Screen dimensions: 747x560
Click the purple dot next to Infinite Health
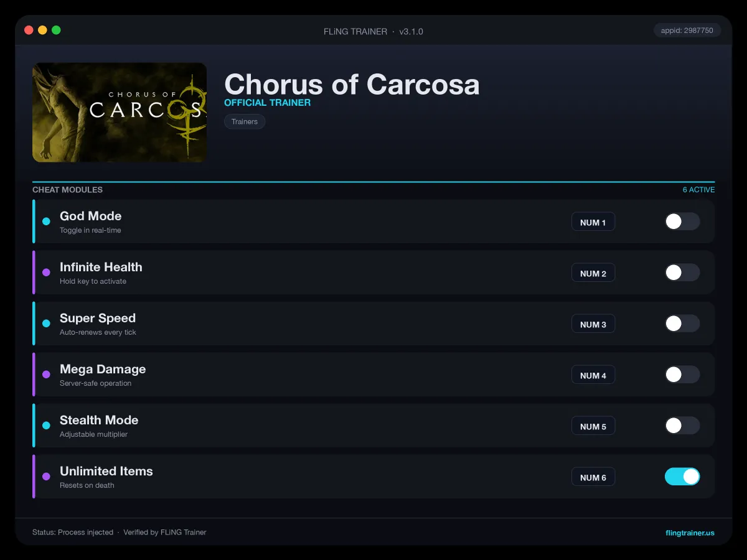pos(46,273)
